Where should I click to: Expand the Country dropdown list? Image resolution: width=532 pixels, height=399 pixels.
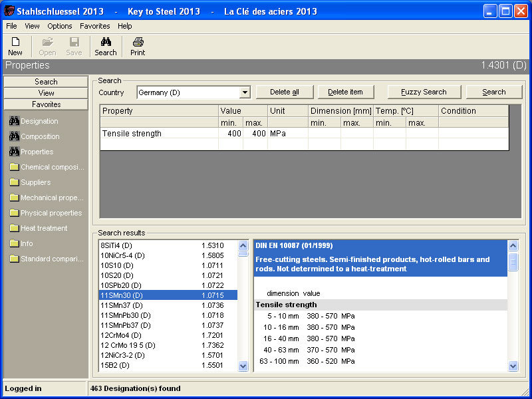(245, 92)
